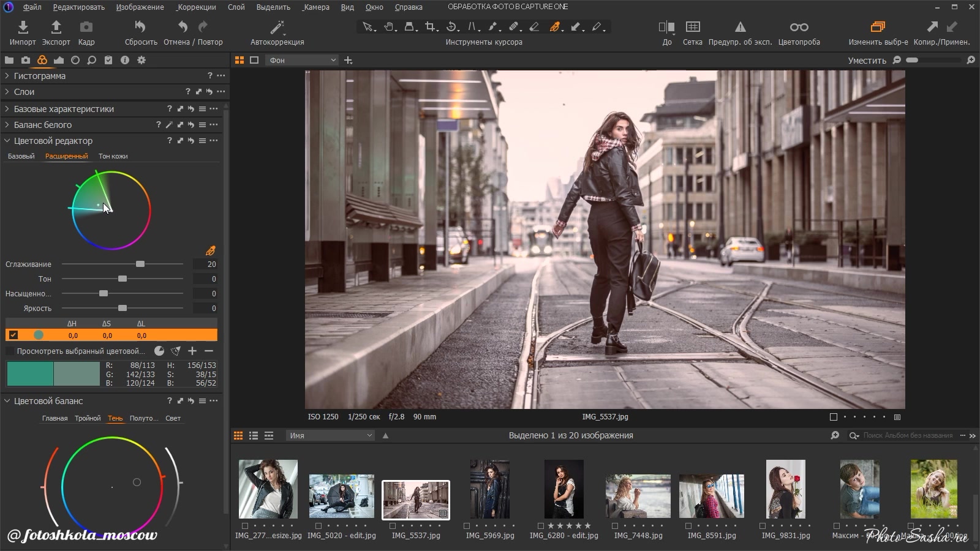The width and height of the screenshot is (980, 551).
Task: Open the Файл menu
Action: [x=32, y=7]
